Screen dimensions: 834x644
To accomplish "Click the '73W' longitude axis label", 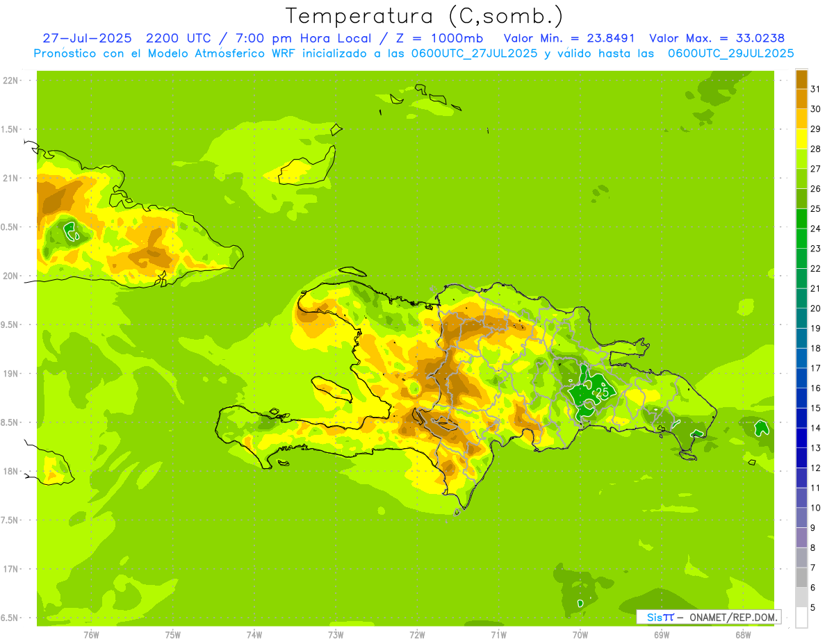I will pos(336,635).
